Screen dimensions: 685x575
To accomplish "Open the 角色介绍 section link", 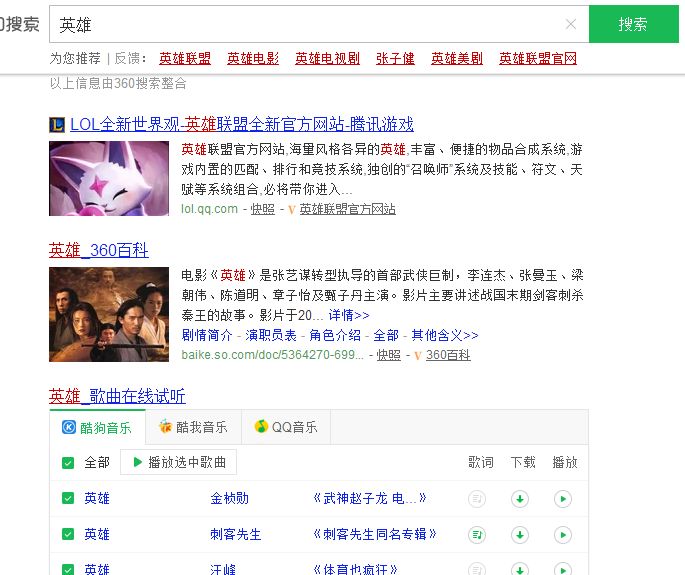I will click(335, 335).
